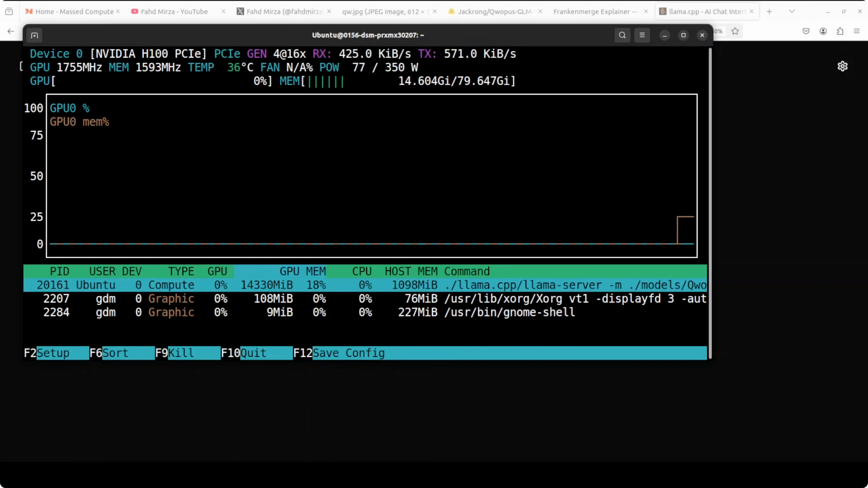Expand the list all tabs chevron
This screenshot has width=868, height=488.
pos(792,12)
